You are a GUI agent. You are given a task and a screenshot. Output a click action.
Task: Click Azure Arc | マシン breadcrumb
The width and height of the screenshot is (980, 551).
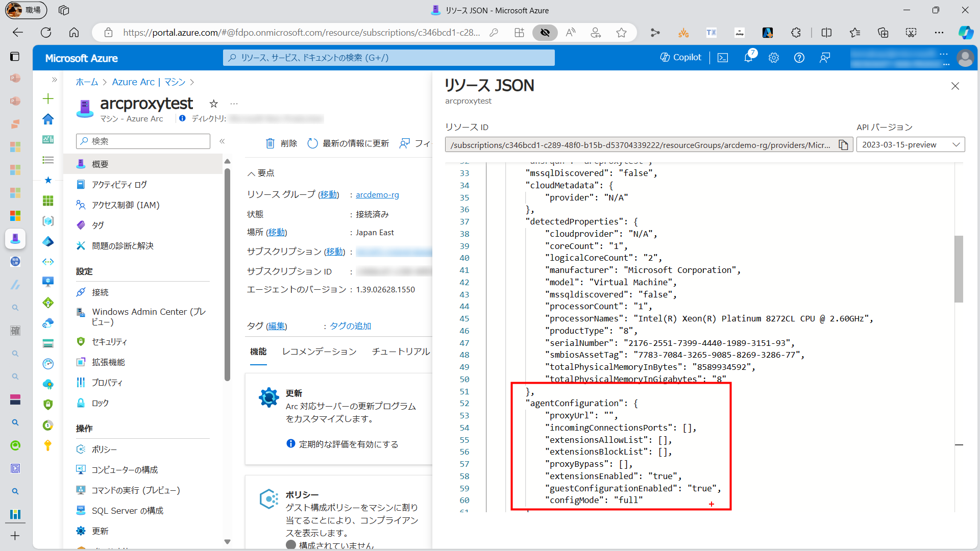(149, 82)
